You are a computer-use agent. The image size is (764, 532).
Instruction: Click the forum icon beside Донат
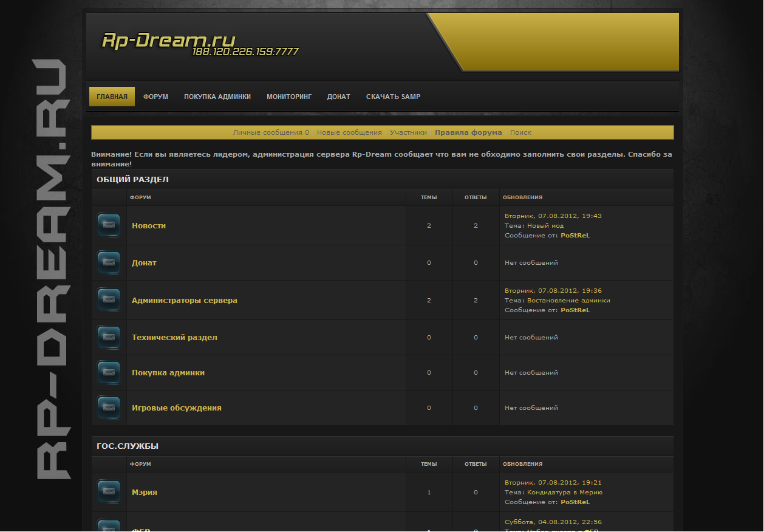(x=109, y=262)
